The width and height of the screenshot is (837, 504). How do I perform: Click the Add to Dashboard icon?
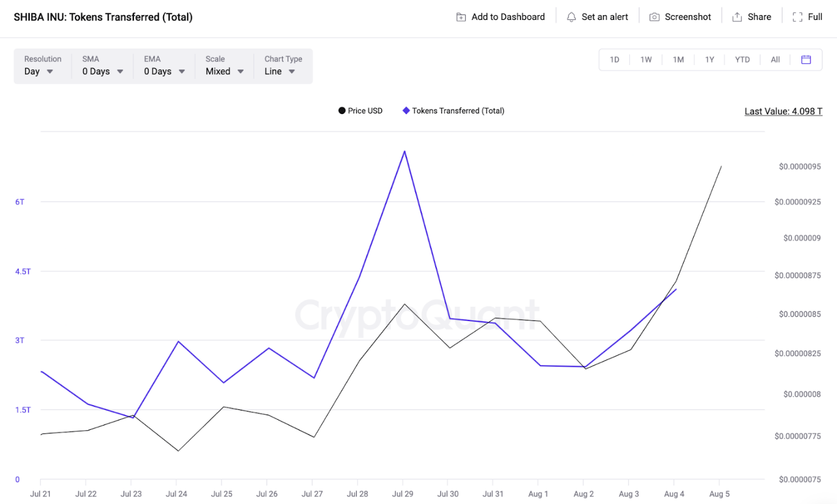(x=461, y=17)
